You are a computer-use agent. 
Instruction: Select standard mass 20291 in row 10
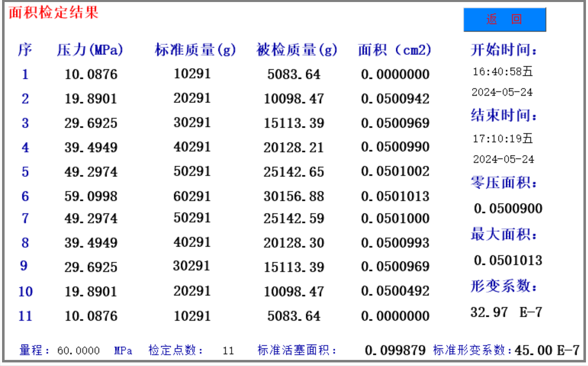[x=192, y=291]
